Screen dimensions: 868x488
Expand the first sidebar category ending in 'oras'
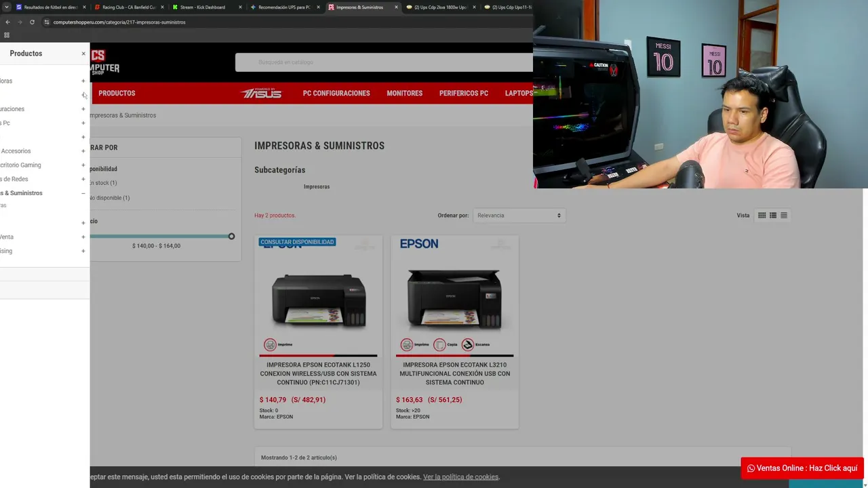click(x=83, y=81)
